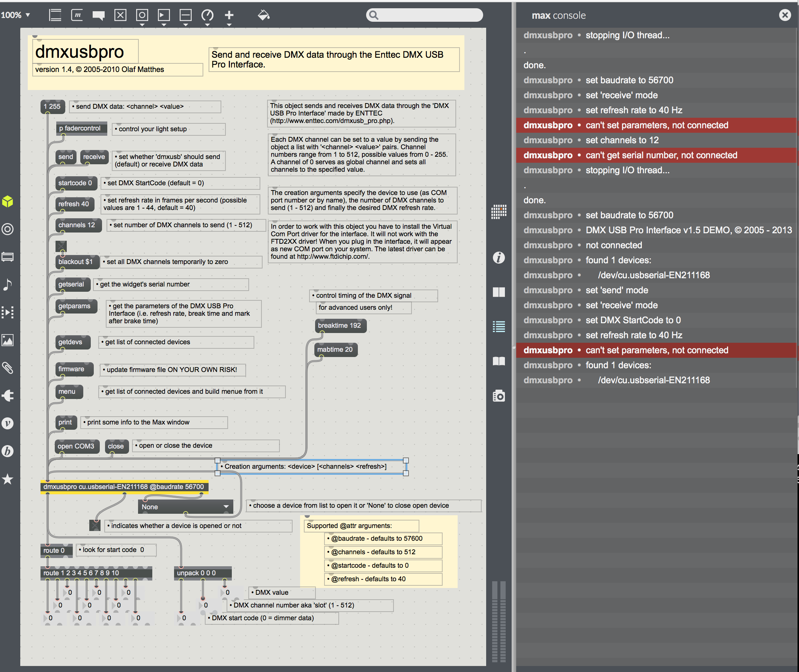The height and width of the screenshot is (672, 799).
Task: Click the print message box
Action: tap(66, 423)
